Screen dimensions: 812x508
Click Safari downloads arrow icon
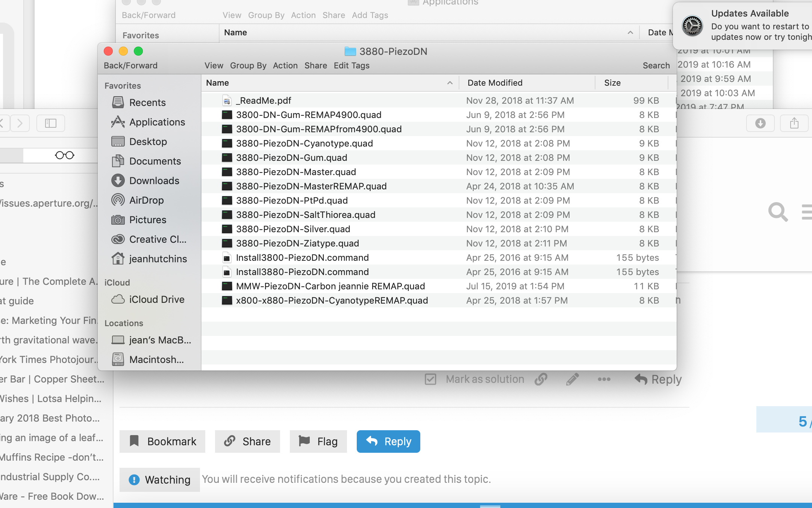(x=760, y=123)
